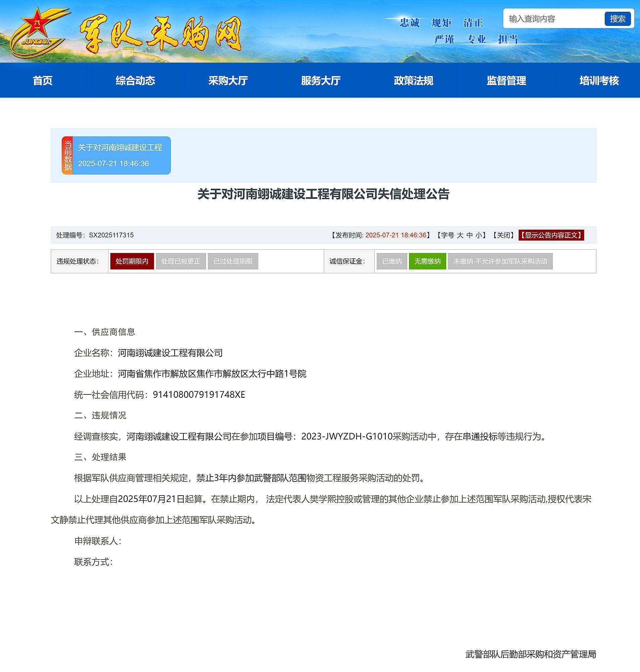The width and height of the screenshot is (640, 672).
Task: Click the 搜索 search button
Action: (618, 19)
